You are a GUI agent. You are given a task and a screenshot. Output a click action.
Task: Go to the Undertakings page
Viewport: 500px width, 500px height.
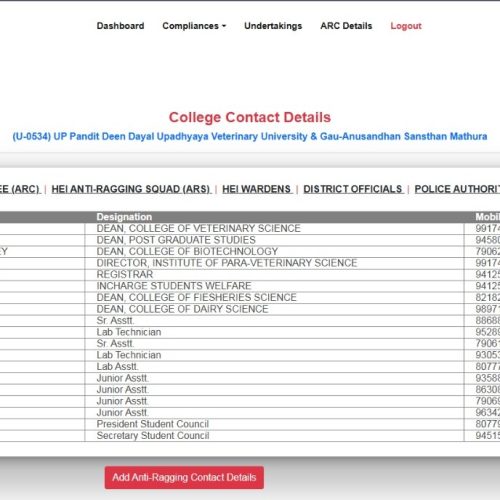coord(273,26)
